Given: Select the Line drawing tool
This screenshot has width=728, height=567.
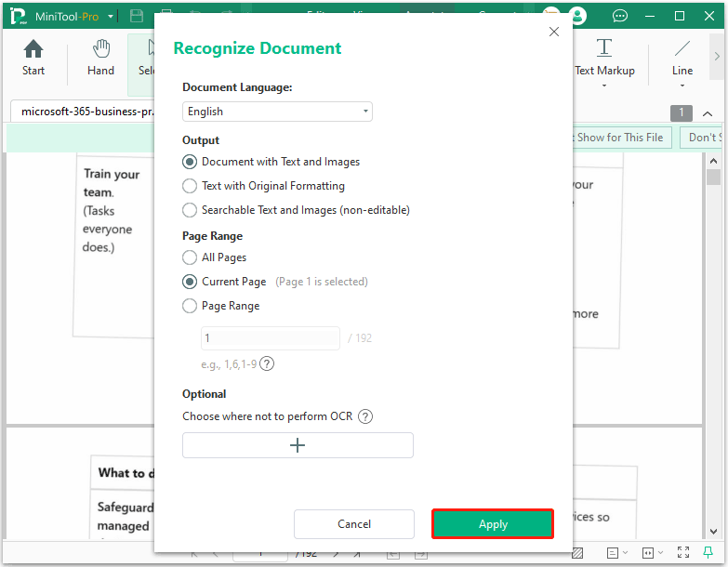Looking at the screenshot, I should click(x=682, y=57).
